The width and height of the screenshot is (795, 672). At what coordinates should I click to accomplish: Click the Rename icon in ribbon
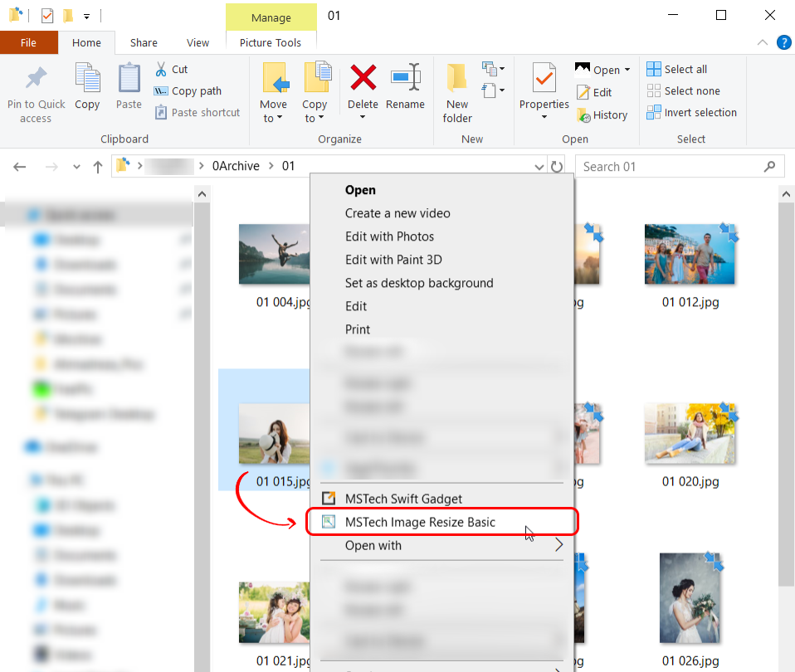(x=405, y=78)
